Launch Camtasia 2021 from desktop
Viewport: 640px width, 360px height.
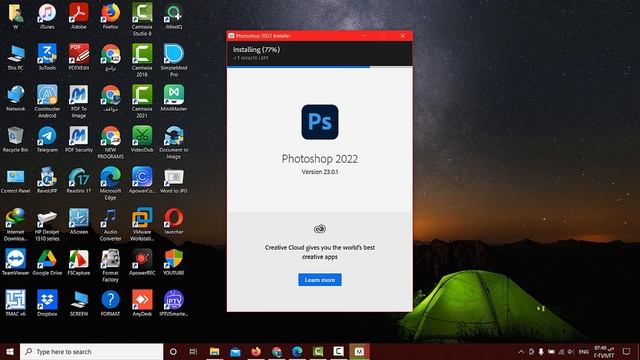pyautogui.click(x=142, y=102)
